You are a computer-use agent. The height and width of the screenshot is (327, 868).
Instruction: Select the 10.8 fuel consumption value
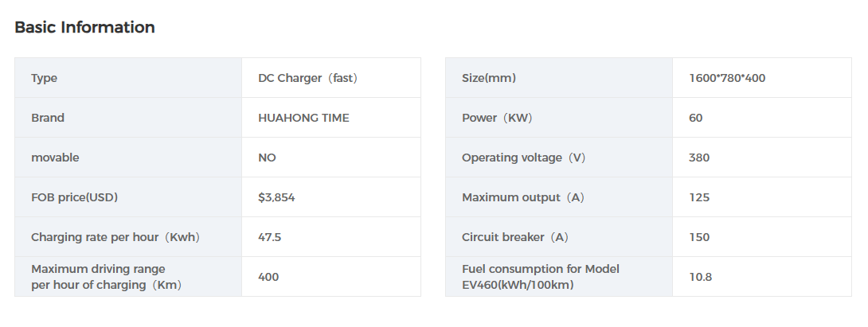click(700, 277)
